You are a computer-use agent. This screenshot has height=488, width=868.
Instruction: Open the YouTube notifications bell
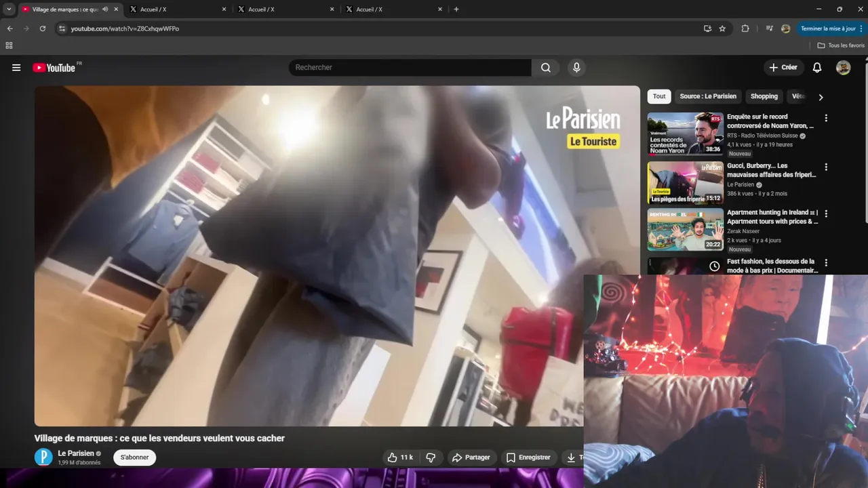[x=817, y=68]
